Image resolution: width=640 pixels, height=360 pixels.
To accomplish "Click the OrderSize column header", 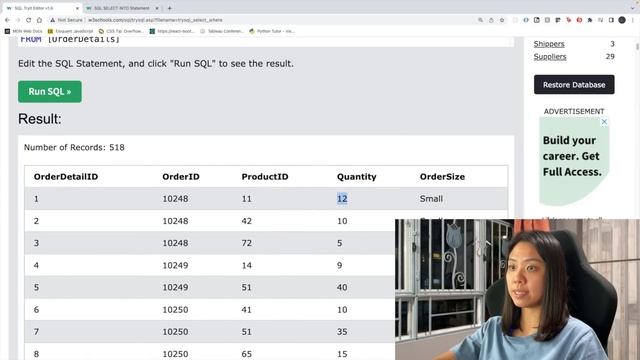I will tap(442, 177).
